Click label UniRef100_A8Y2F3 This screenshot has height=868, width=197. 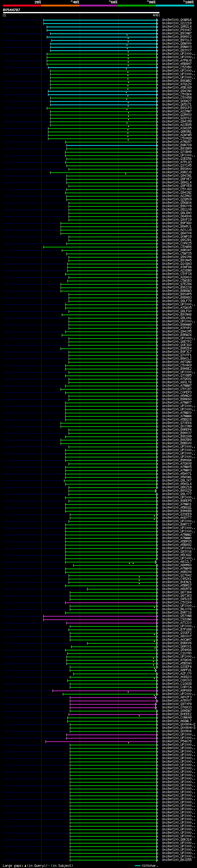tap(177, 697)
